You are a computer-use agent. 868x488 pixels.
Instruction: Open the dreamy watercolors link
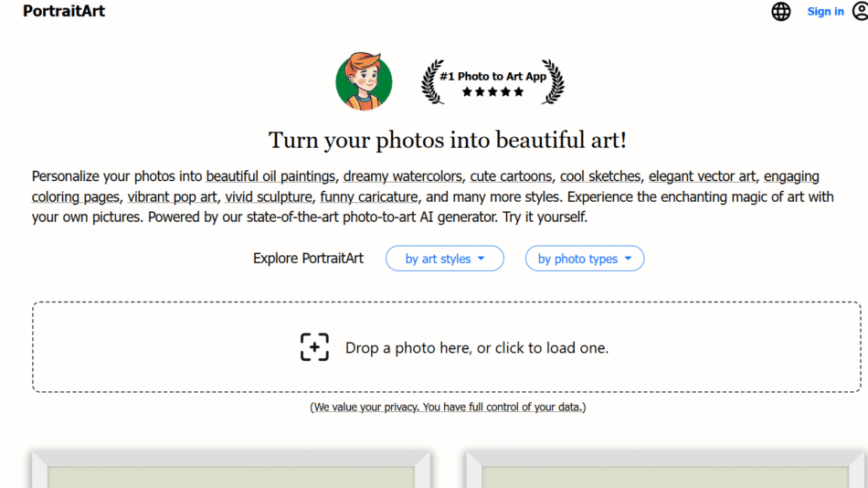coord(401,176)
